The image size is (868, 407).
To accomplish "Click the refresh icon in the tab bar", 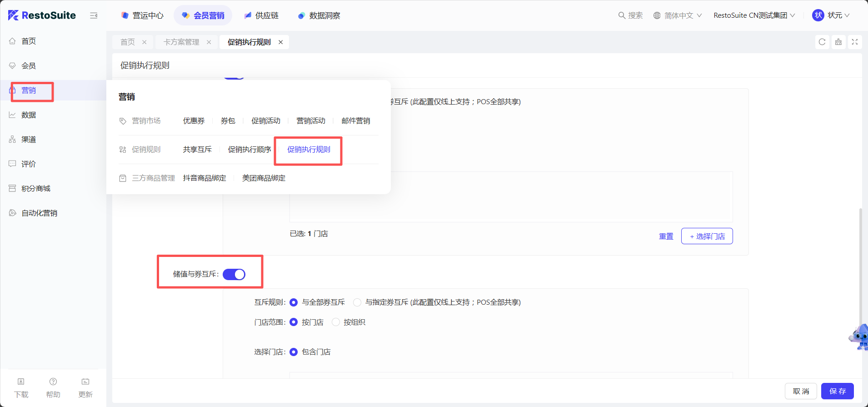I will point(822,42).
